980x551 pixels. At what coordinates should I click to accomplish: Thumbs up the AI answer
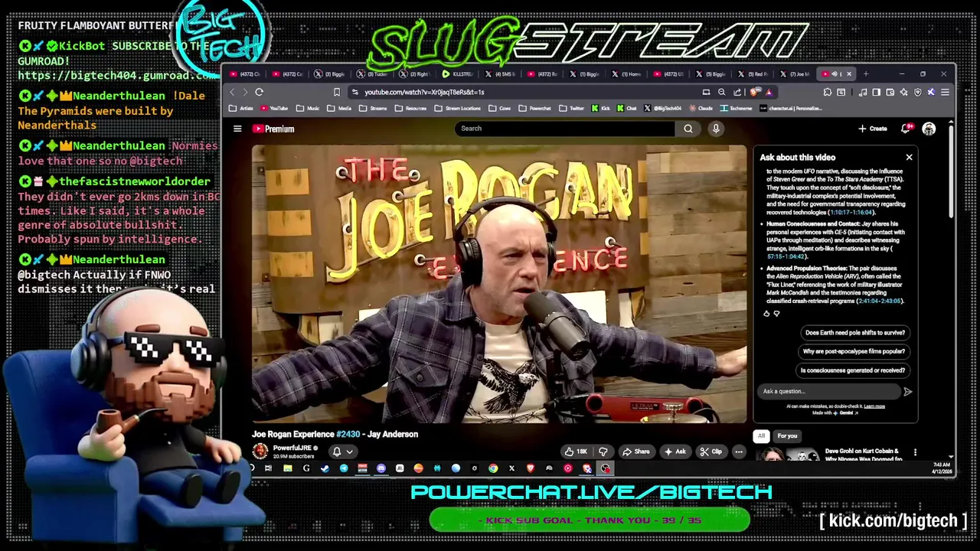click(x=766, y=314)
